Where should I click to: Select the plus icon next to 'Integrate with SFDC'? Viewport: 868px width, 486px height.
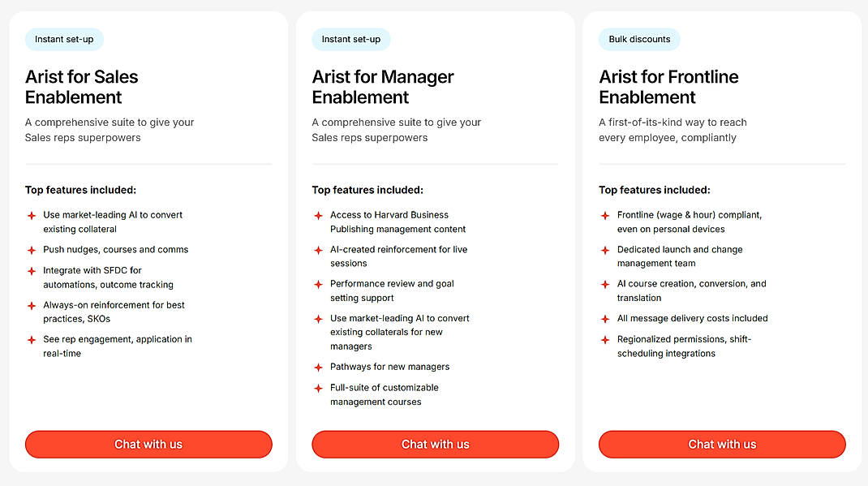click(31, 270)
